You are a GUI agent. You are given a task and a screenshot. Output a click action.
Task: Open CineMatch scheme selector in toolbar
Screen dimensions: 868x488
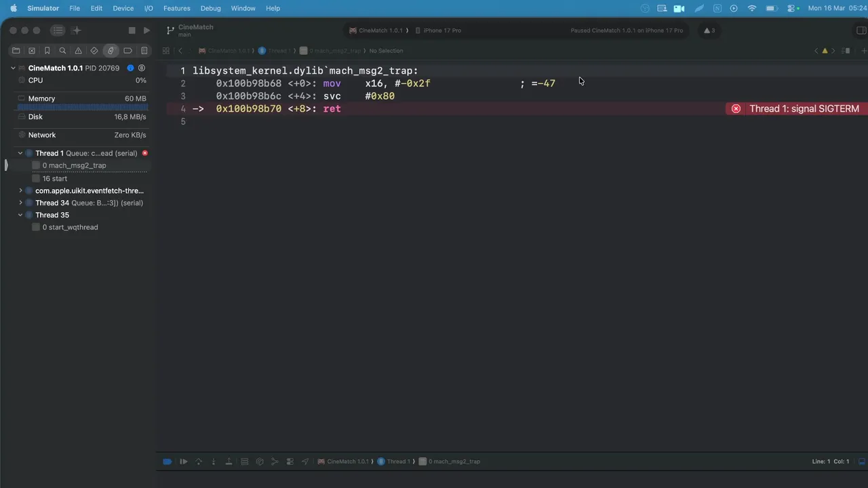376,30
